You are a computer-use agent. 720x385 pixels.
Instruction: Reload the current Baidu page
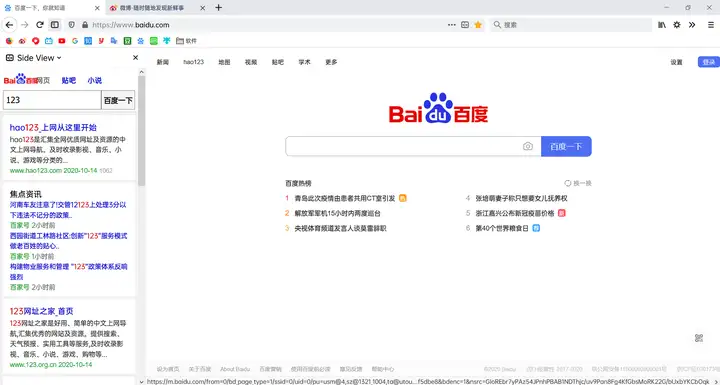tap(40, 25)
